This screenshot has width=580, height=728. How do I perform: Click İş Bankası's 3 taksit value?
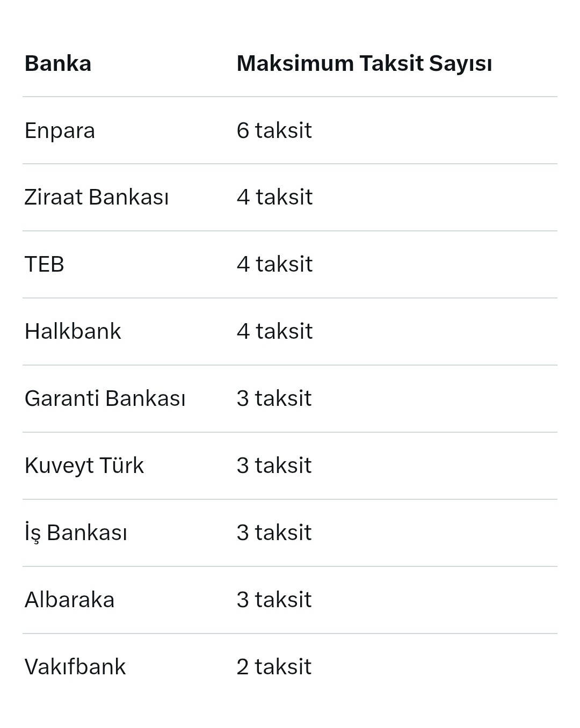tap(274, 533)
